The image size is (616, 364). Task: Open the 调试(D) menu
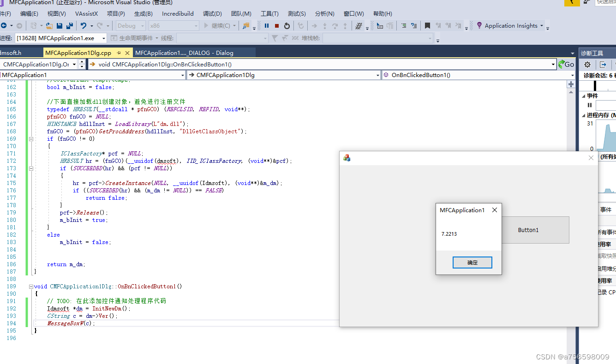(x=212, y=14)
